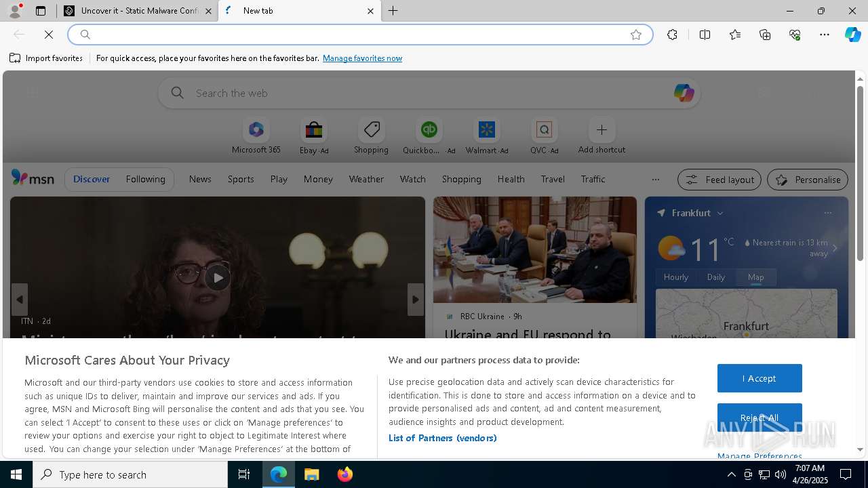Open the QVC shortcut
The height and width of the screenshot is (488, 868).
(x=544, y=136)
